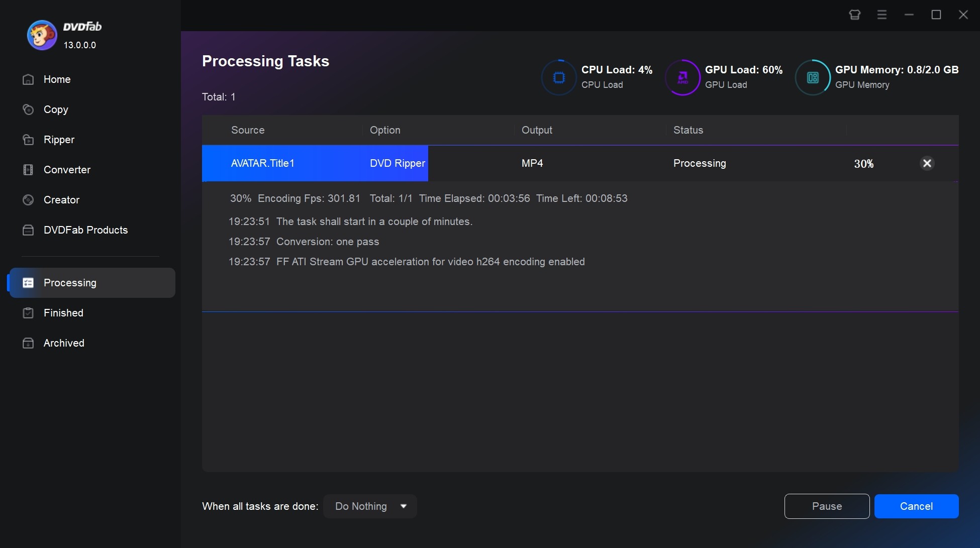The width and height of the screenshot is (980, 548).
Task: Click the Processing tasks icon
Action: [x=27, y=282]
